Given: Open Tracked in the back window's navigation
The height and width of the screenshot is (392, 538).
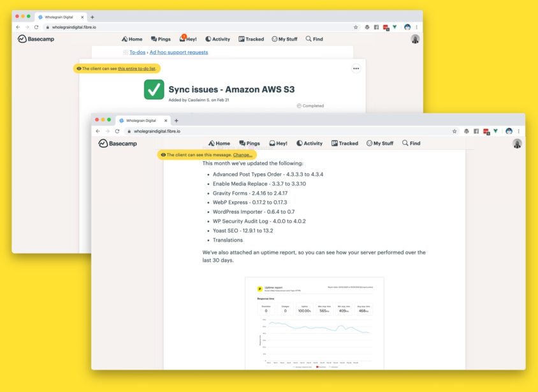Looking at the screenshot, I should (x=251, y=39).
